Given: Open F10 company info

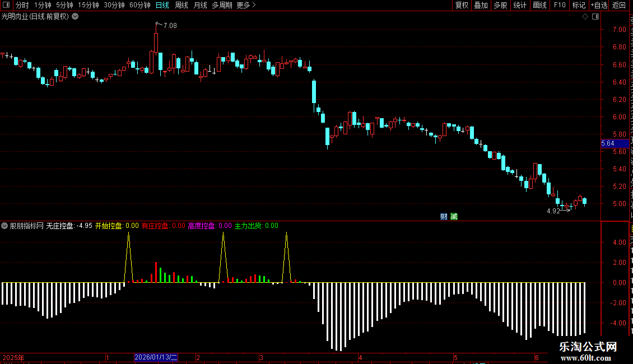Looking at the screenshot, I should tap(560, 5).
